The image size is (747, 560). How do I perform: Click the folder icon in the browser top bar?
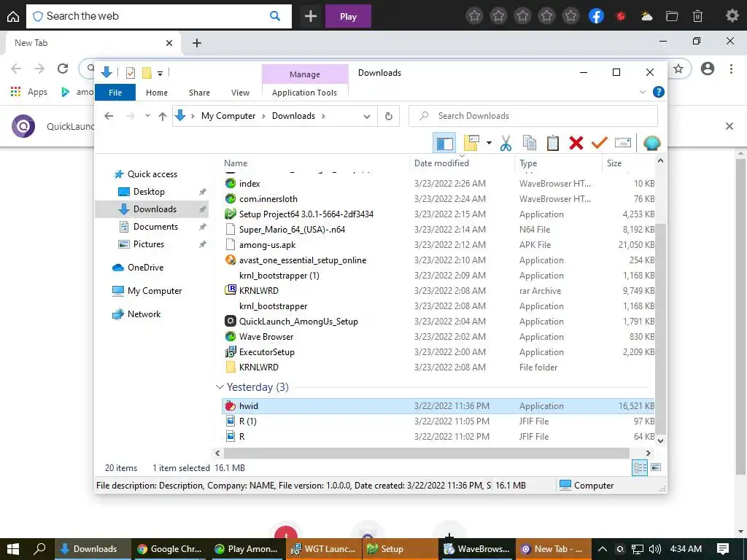[x=672, y=16]
